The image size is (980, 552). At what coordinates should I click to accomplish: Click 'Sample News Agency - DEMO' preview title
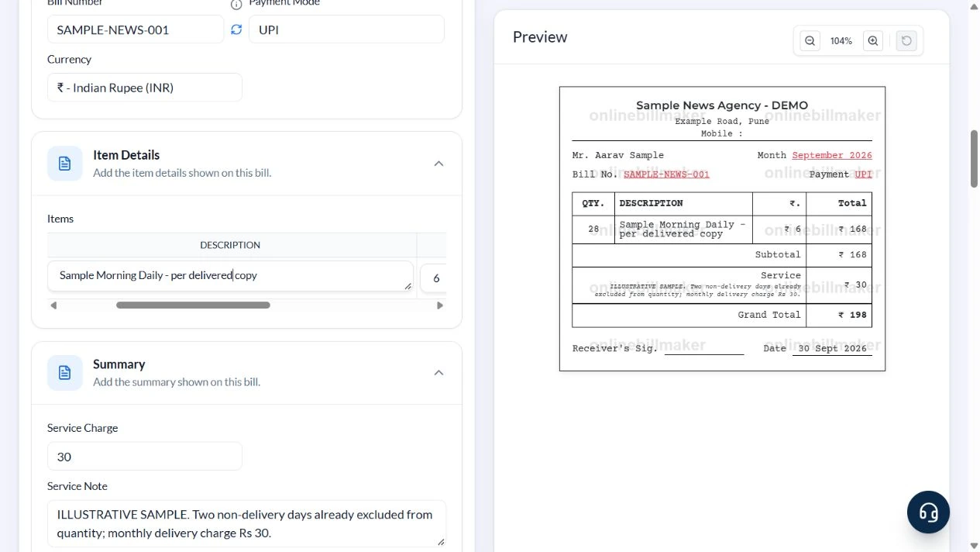(722, 105)
